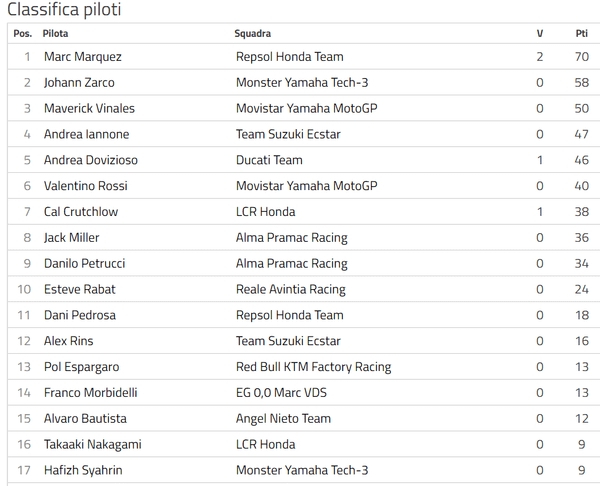Click Red Bull KTM Factory Racing
This screenshot has height=486, width=600.
point(314,367)
